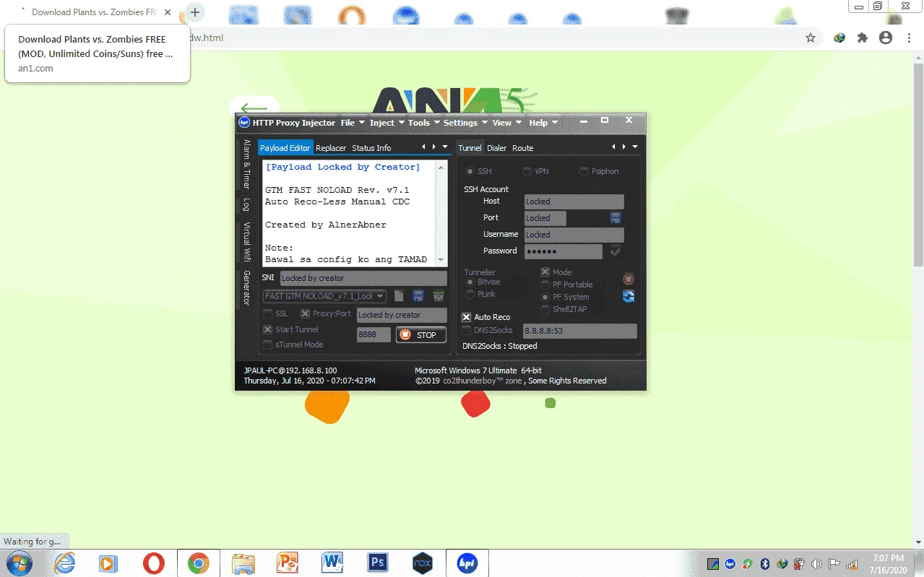Open Opera browser from the taskbar
924x577 pixels.
153,563
